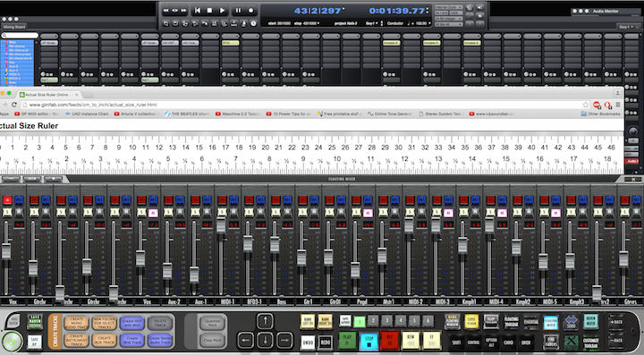Viewport: 644px width, 355px height.
Task: Click the fast-forward button in the top transport
Action: click(183, 11)
